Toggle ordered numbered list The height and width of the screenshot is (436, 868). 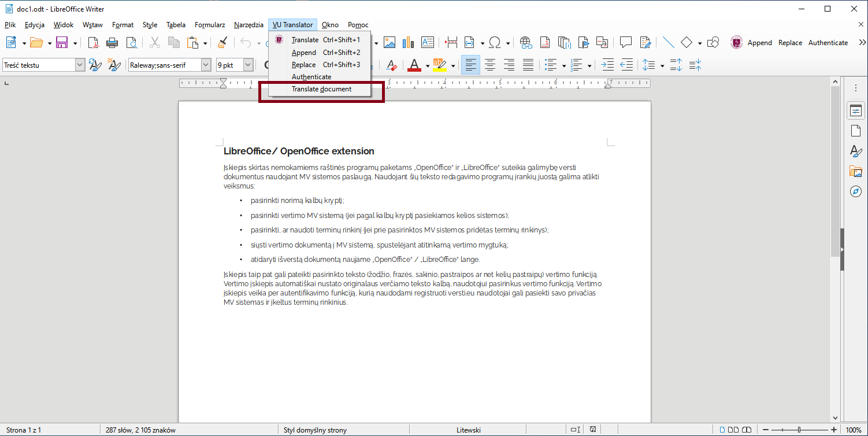pyautogui.click(x=576, y=65)
